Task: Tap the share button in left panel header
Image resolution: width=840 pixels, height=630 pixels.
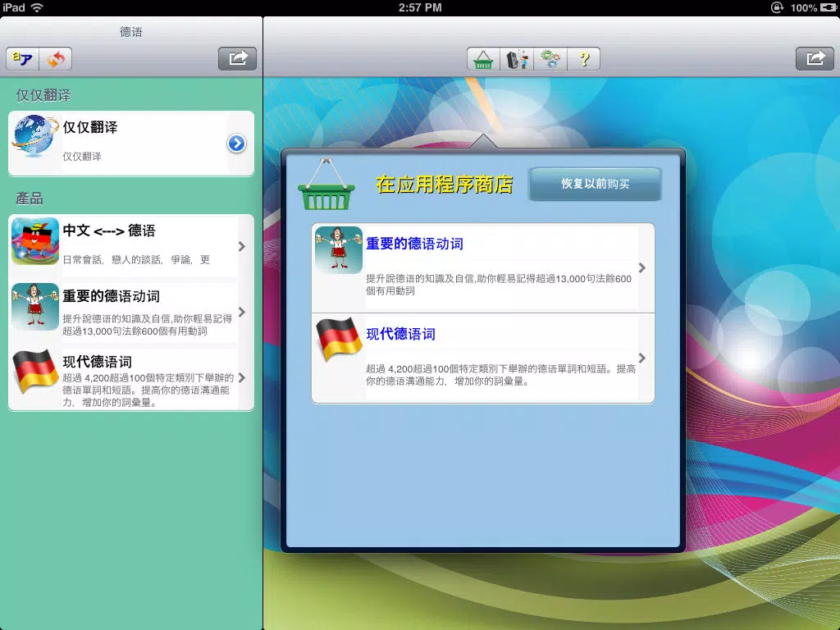Action: (x=237, y=58)
